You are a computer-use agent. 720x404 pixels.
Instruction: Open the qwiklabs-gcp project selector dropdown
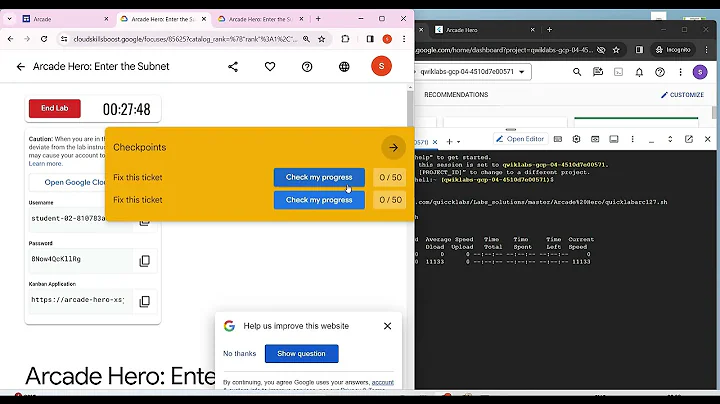(473, 72)
